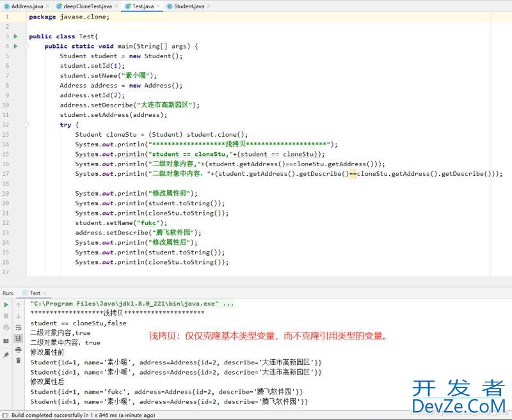Click 'package javase.clone;' on line 1
The image size is (512, 420).
pyautogui.click(x=69, y=17)
